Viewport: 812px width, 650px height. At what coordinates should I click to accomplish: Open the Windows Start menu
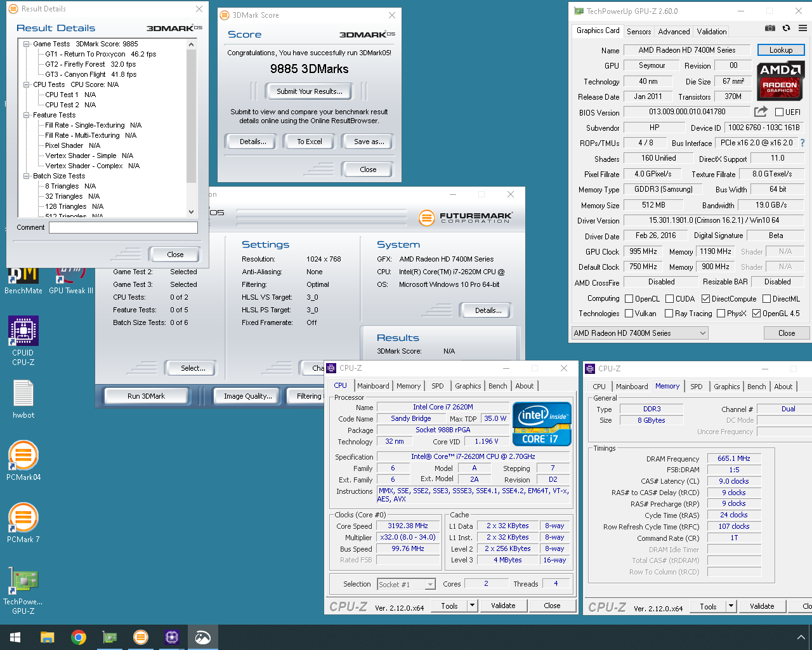click(15, 637)
